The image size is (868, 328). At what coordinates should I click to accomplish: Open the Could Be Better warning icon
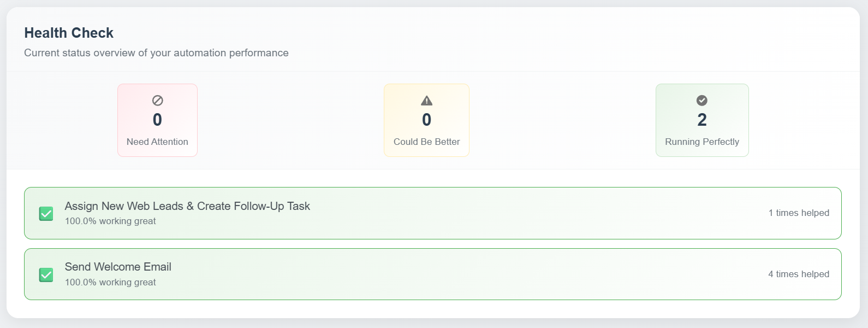(x=426, y=100)
